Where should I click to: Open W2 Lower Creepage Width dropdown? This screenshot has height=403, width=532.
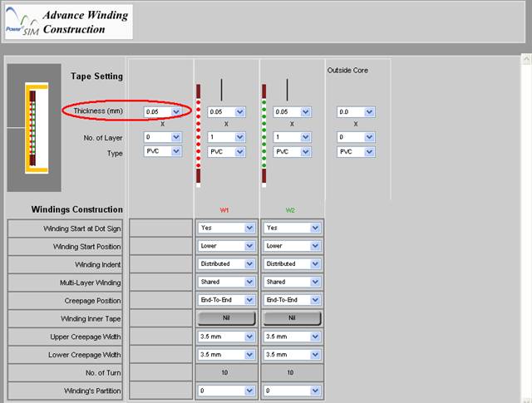click(292, 355)
